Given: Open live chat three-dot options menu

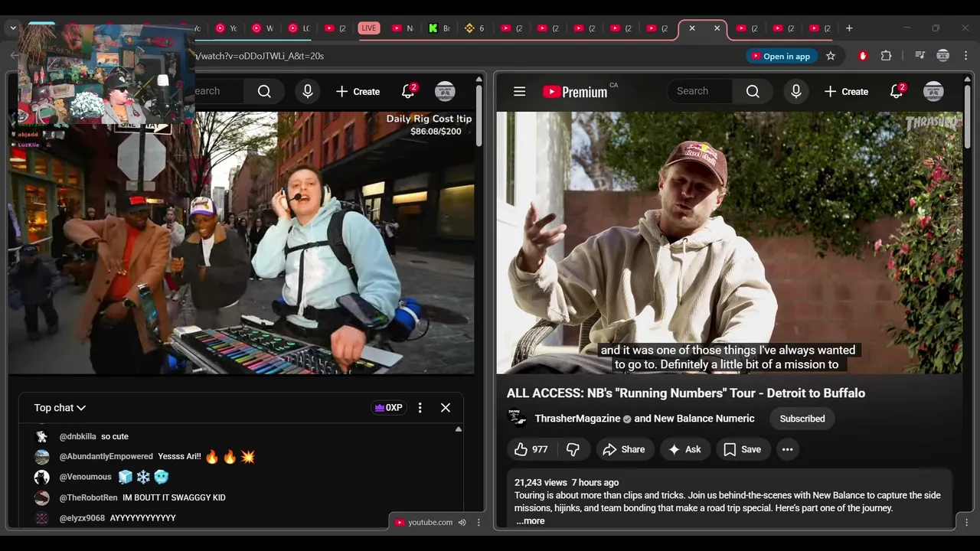Looking at the screenshot, I should click(420, 408).
